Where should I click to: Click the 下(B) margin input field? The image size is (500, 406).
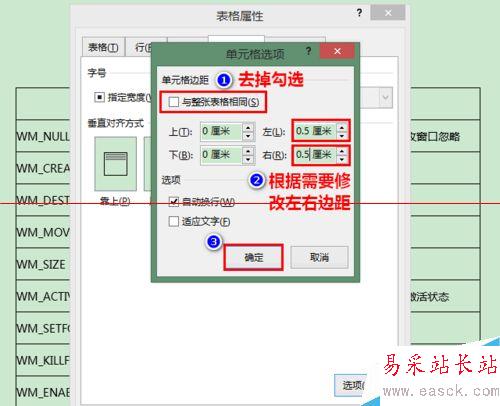coord(221,155)
